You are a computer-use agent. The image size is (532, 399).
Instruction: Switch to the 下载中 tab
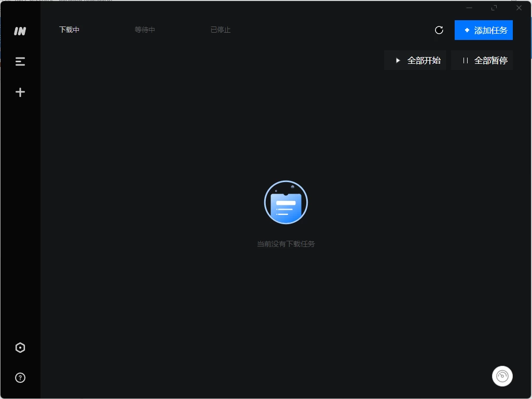tap(69, 30)
